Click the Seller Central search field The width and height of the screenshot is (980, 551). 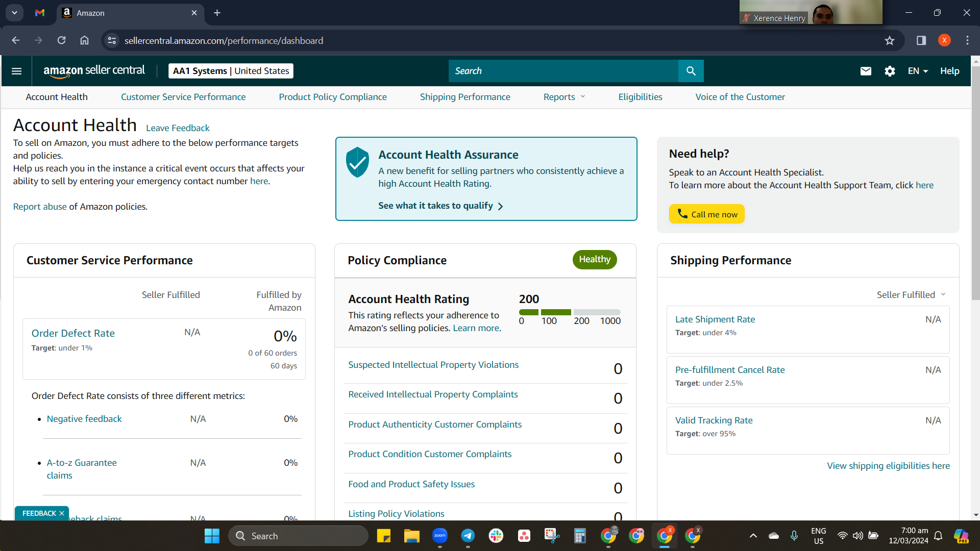point(563,71)
